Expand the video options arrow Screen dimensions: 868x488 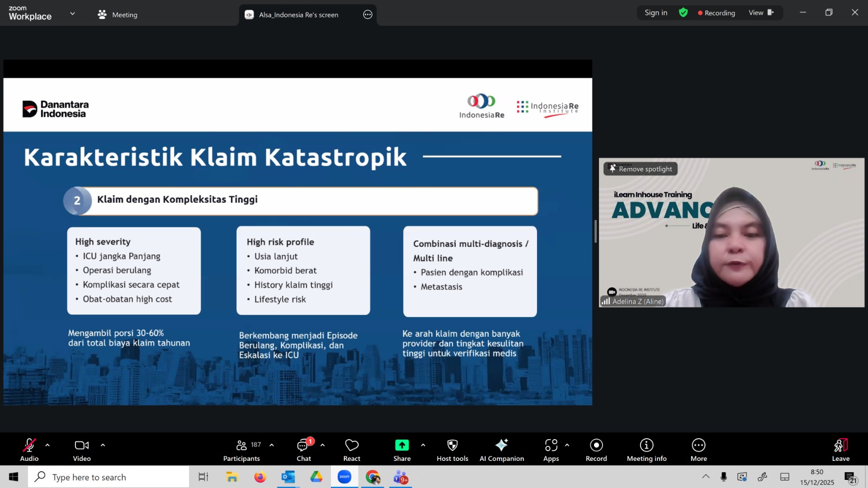(103, 445)
